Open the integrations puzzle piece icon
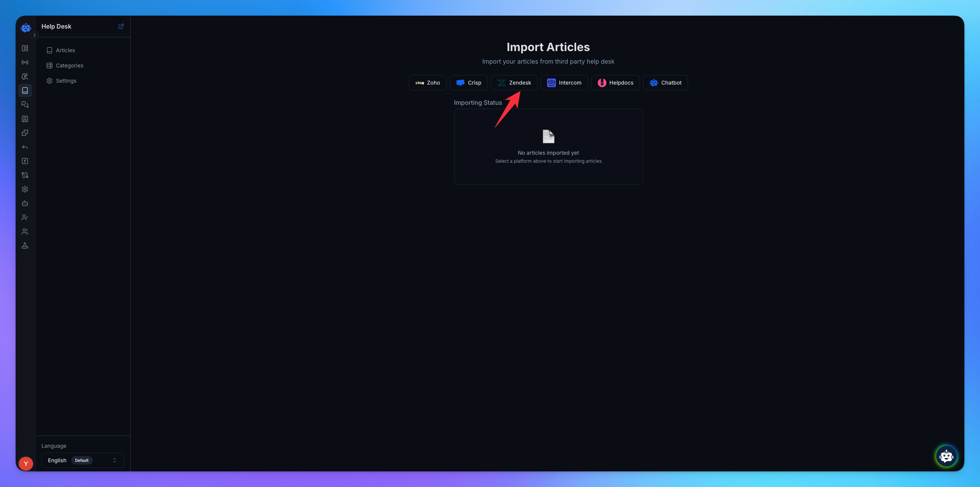Viewport: 980px width, 487px height. click(25, 133)
